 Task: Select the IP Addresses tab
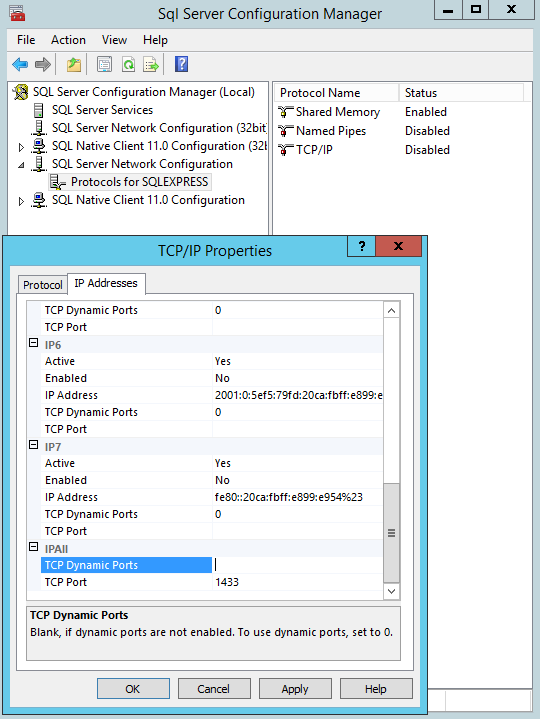106,283
